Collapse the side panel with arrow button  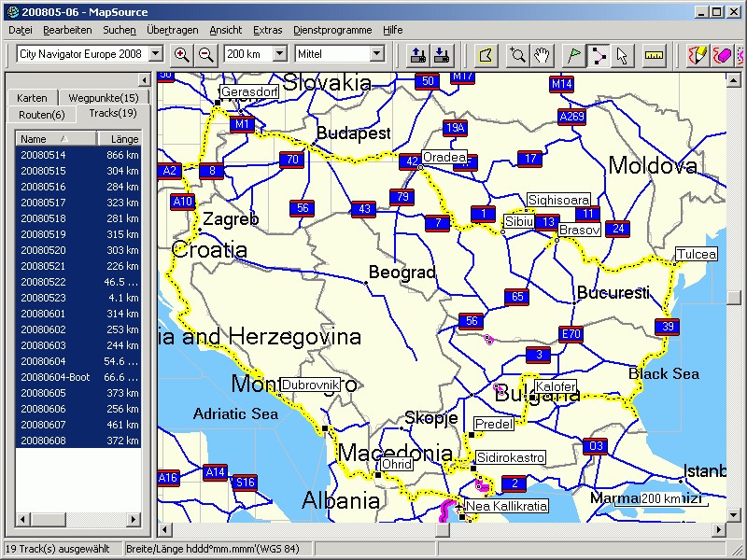[x=144, y=79]
